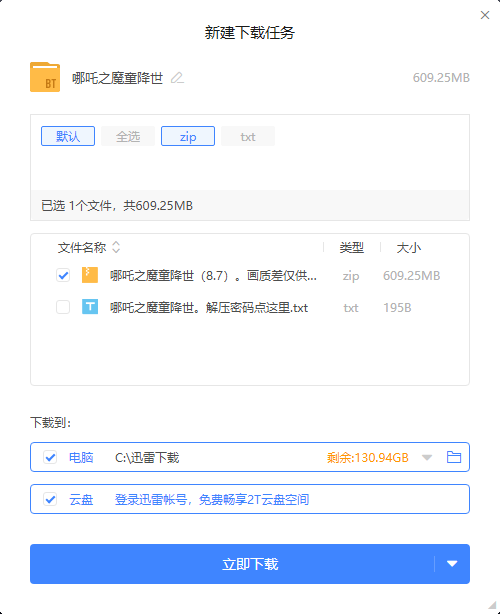Open the 登录迅雷帐号 cloud link
The width and height of the screenshot is (500, 614).
212,499
